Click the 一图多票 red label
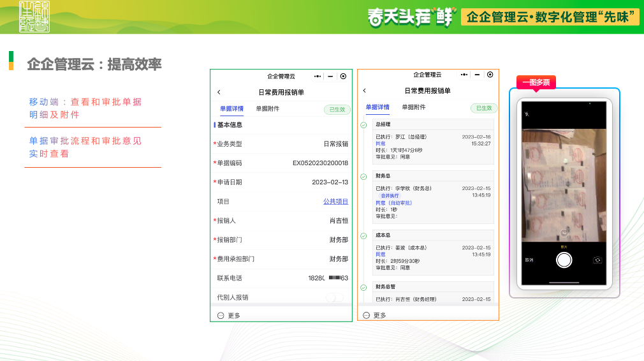Image resolution: width=644 pixels, height=361 pixels. click(536, 82)
